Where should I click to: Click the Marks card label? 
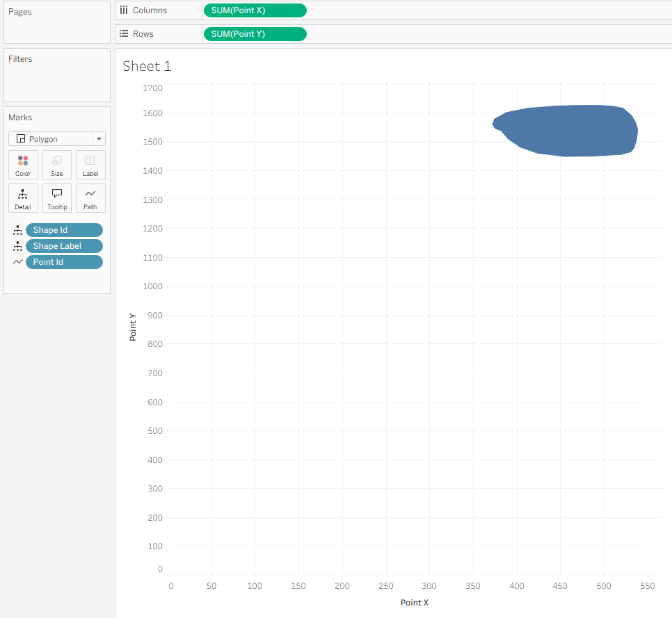[x=20, y=117]
